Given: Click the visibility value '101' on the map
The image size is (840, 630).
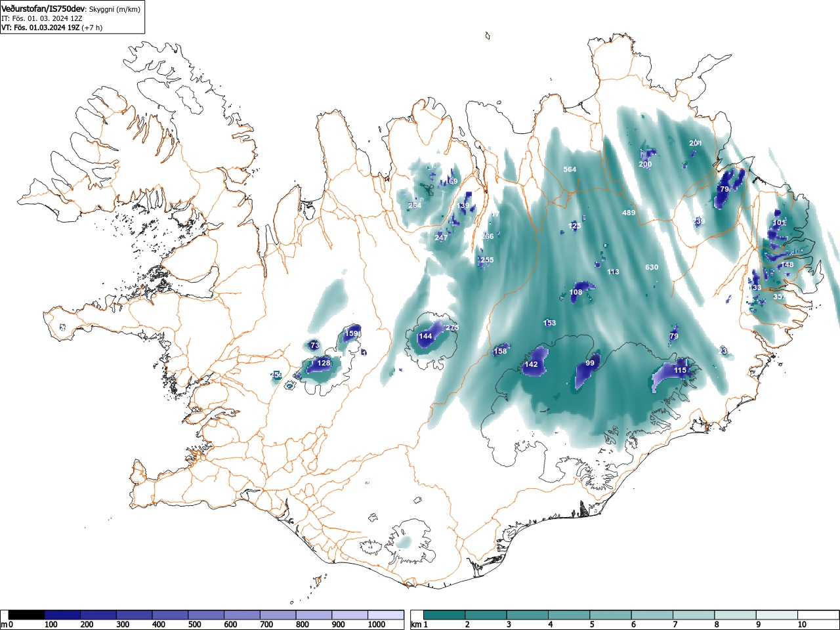Looking at the screenshot, I should pyautogui.click(x=779, y=222).
